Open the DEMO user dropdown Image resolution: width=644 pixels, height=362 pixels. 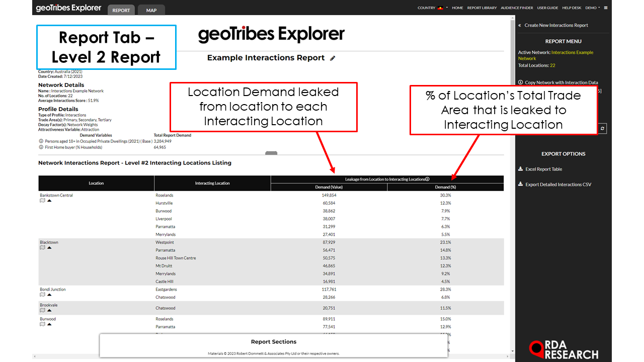[592, 8]
